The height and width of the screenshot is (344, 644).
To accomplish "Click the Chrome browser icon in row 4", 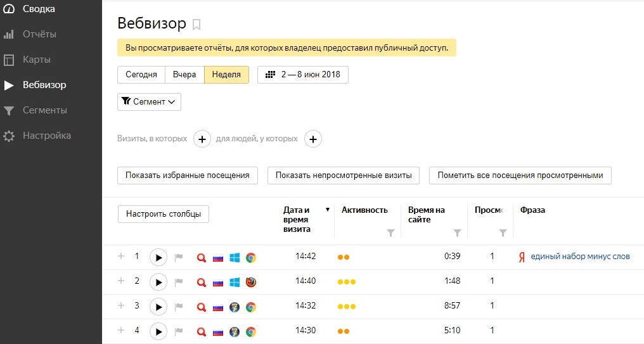I will [251, 332].
